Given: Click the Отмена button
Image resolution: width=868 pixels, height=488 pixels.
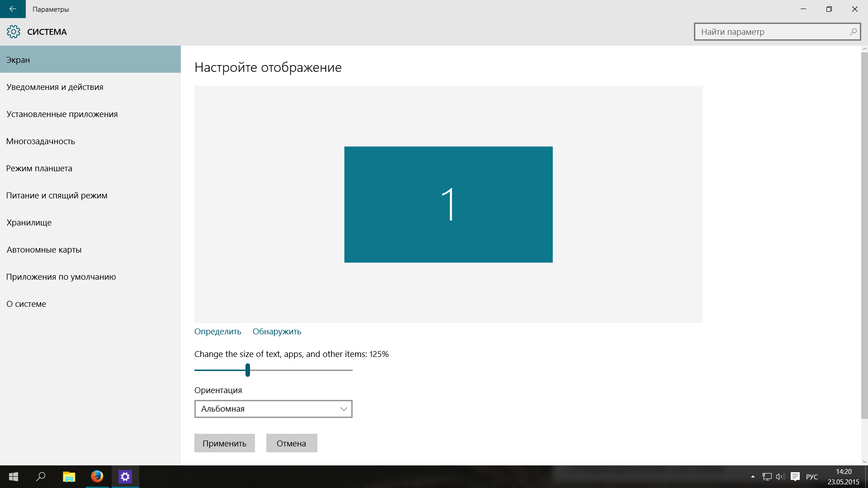Looking at the screenshot, I should tap(292, 443).
